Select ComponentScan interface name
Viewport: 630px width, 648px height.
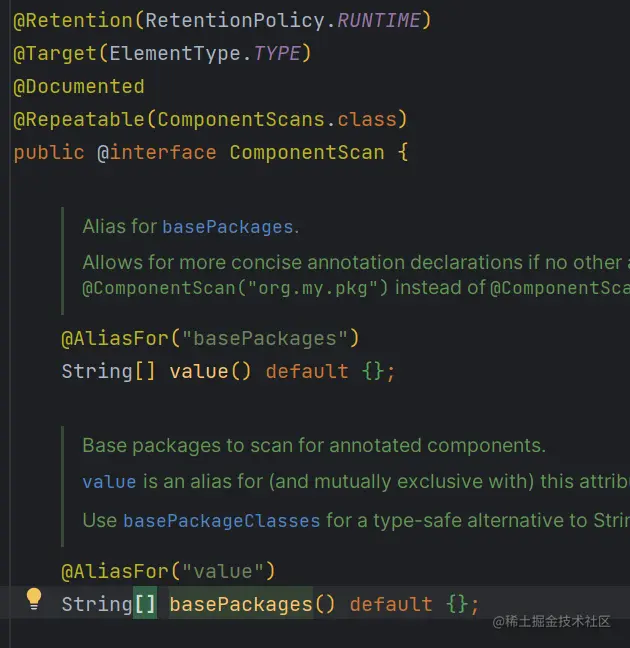pyautogui.click(x=307, y=153)
